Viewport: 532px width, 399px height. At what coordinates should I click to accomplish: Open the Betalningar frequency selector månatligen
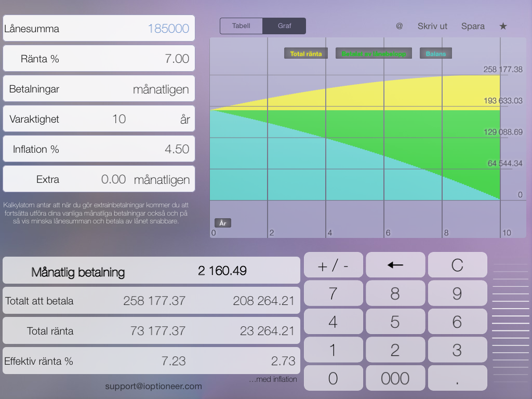pos(161,89)
